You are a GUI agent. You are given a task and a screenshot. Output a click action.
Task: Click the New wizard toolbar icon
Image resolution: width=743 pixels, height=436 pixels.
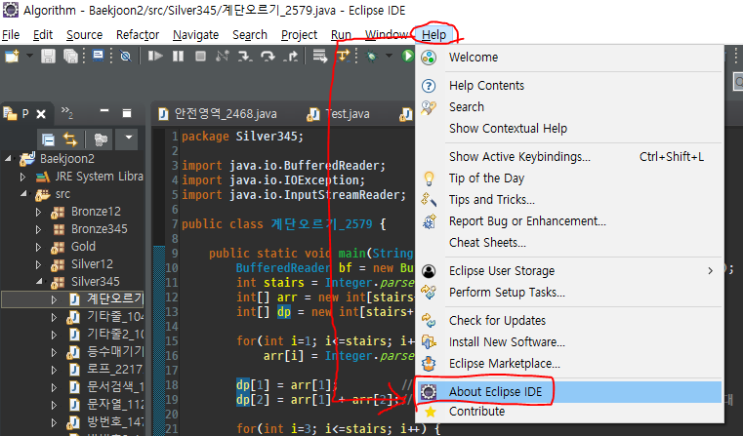pyautogui.click(x=12, y=56)
